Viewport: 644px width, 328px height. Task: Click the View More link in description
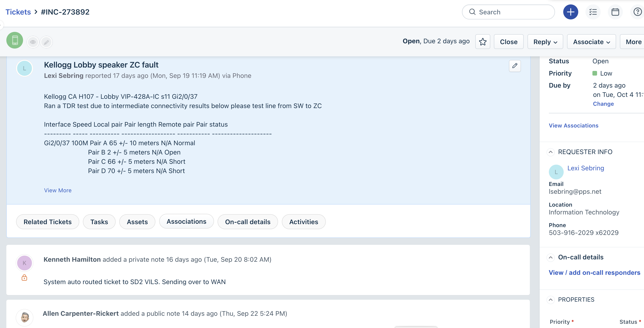[58, 190]
